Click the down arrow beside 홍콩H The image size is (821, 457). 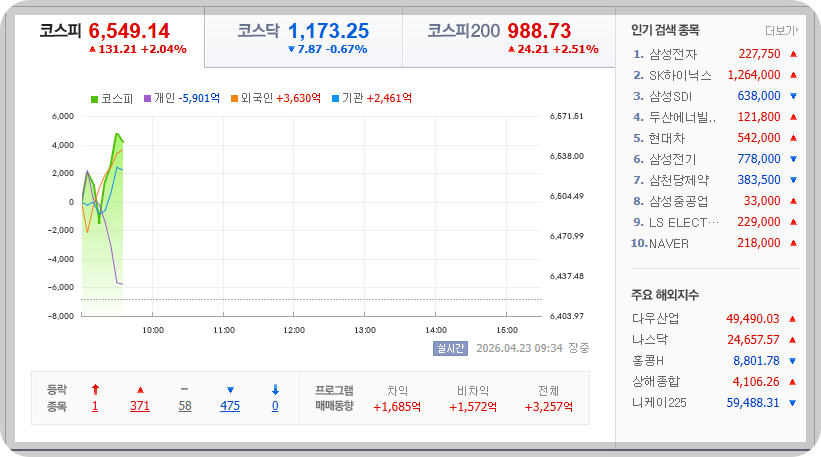coord(793,361)
